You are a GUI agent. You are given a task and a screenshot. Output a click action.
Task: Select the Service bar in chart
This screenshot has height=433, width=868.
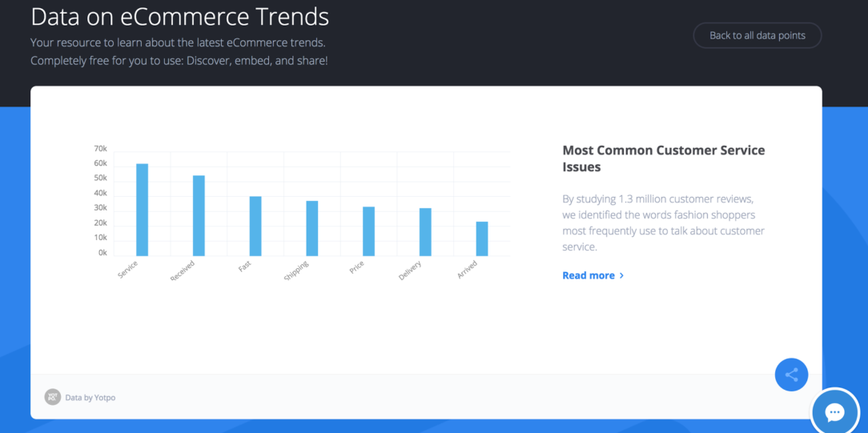pyautogui.click(x=143, y=210)
